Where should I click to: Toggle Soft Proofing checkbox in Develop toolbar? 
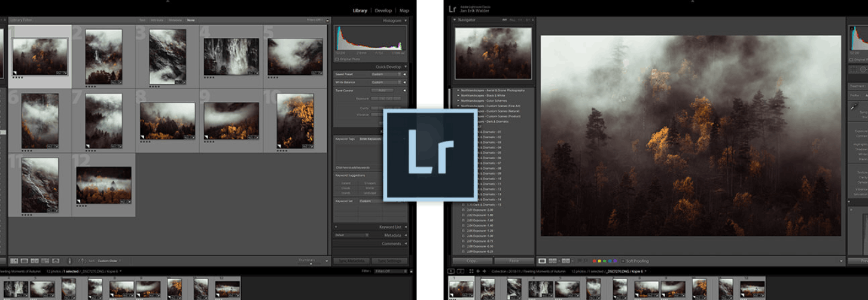623,261
